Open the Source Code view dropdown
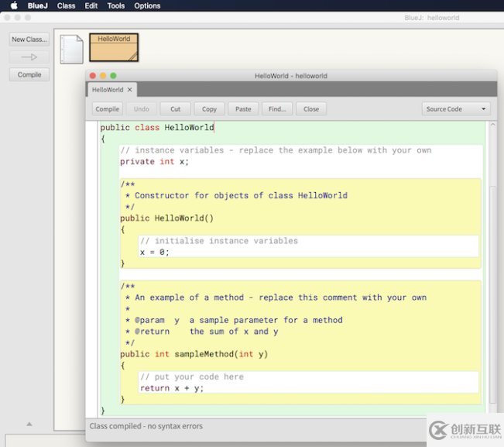This screenshot has width=504, height=447. [x=456, y=109]
